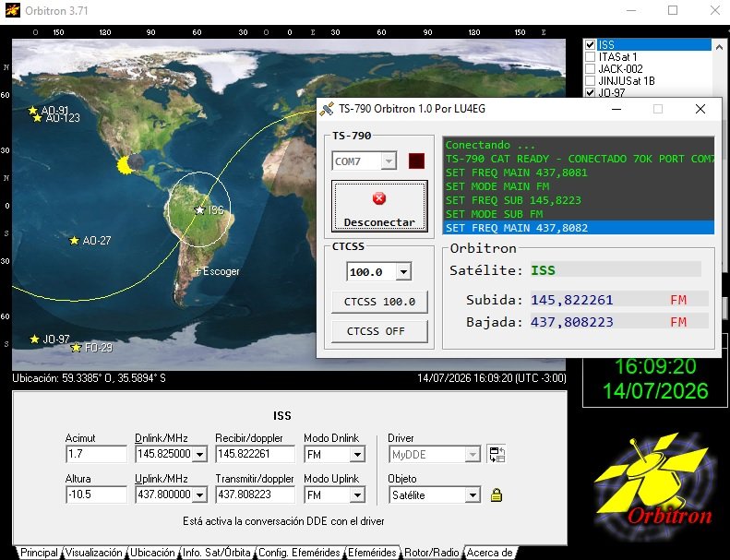Image resolution: width=730 pixels, height=560 pixels.
Task: Open the Efemérides tab
Action: point(372,553)
